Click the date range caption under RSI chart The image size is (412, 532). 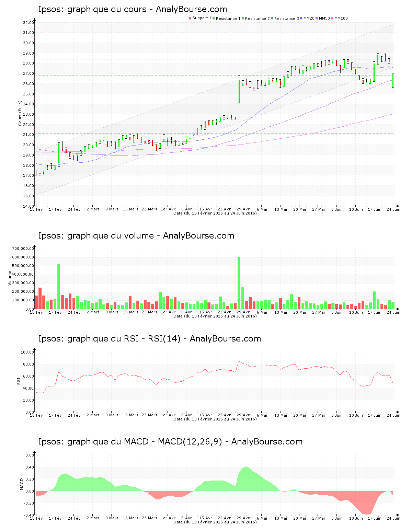215,419
